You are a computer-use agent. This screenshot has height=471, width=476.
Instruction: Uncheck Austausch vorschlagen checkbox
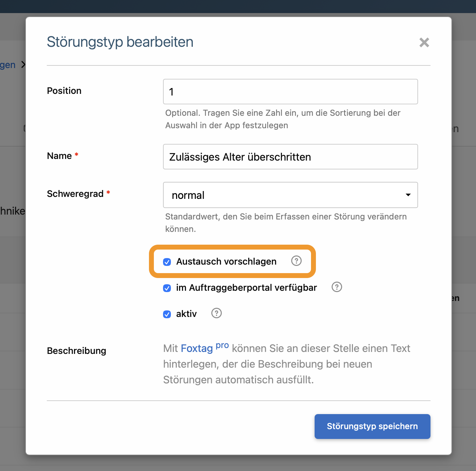coord(167,262)
